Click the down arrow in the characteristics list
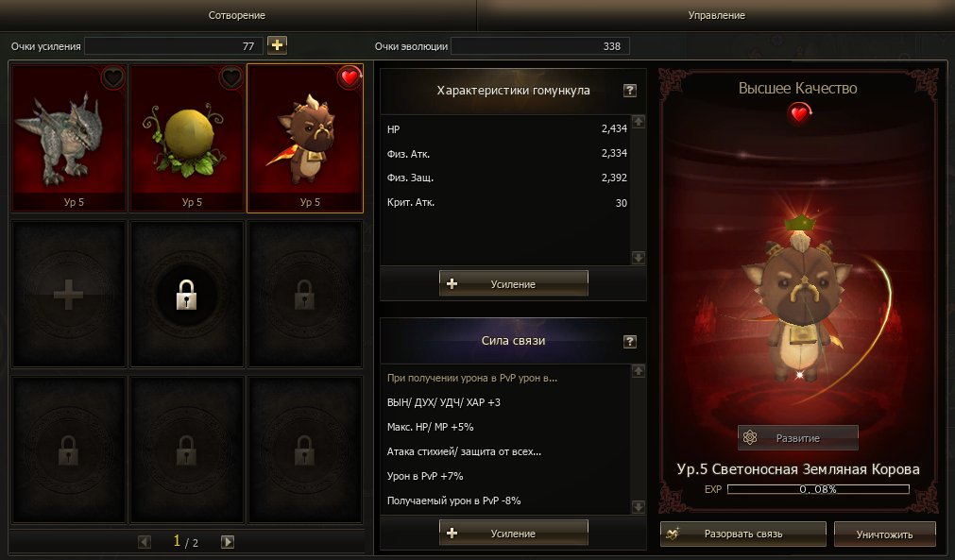Image resolution: width=955 pixels, height=560 pixels. 639,258
